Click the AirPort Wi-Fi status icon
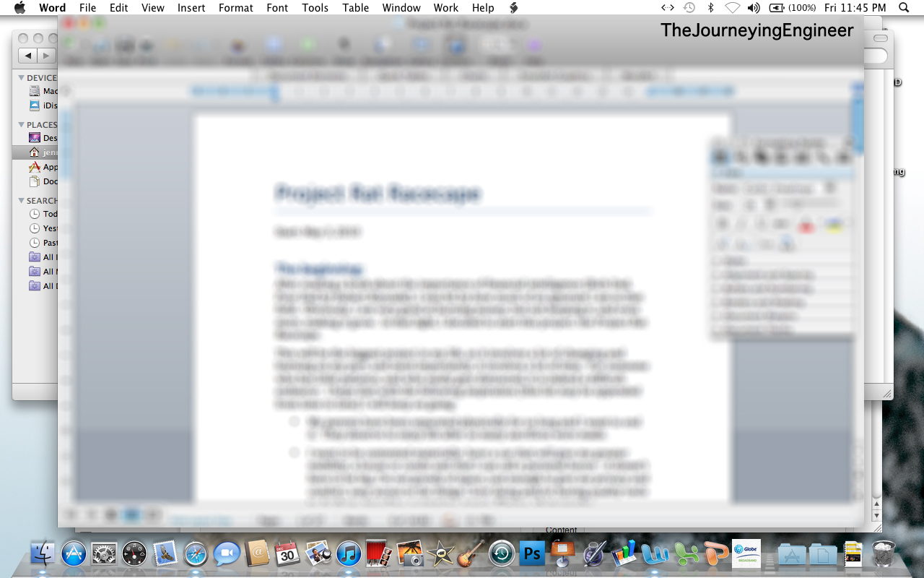 (x=732, y=8)
